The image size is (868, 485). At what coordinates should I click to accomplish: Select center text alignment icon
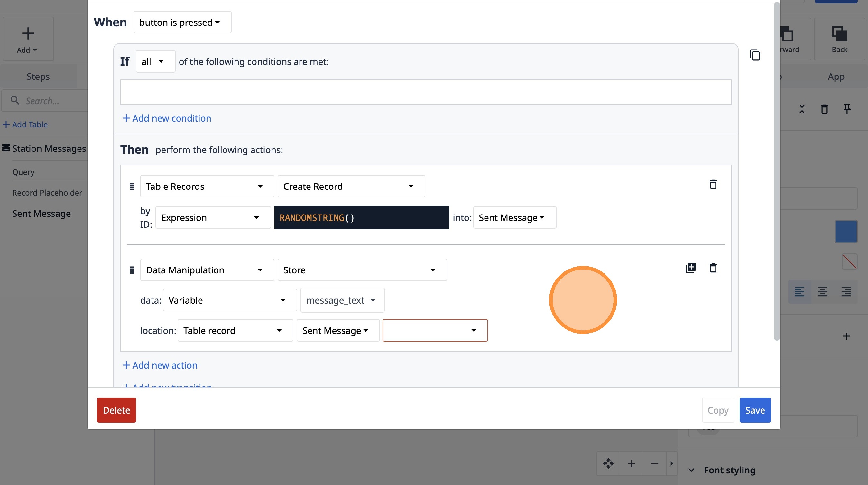(822, 292)
